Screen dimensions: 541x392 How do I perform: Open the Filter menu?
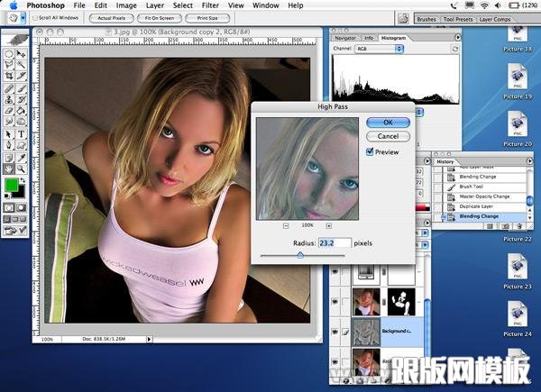tap(210, 5)
